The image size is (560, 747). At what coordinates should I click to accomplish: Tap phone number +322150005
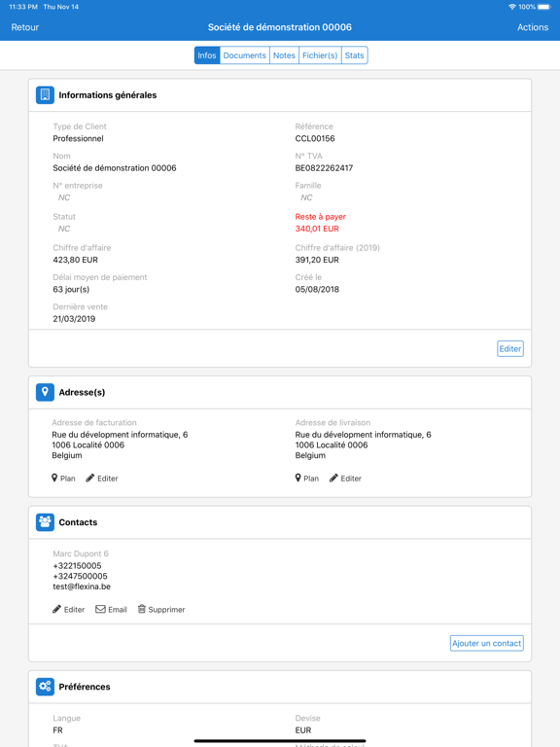[x=77, y=566]
